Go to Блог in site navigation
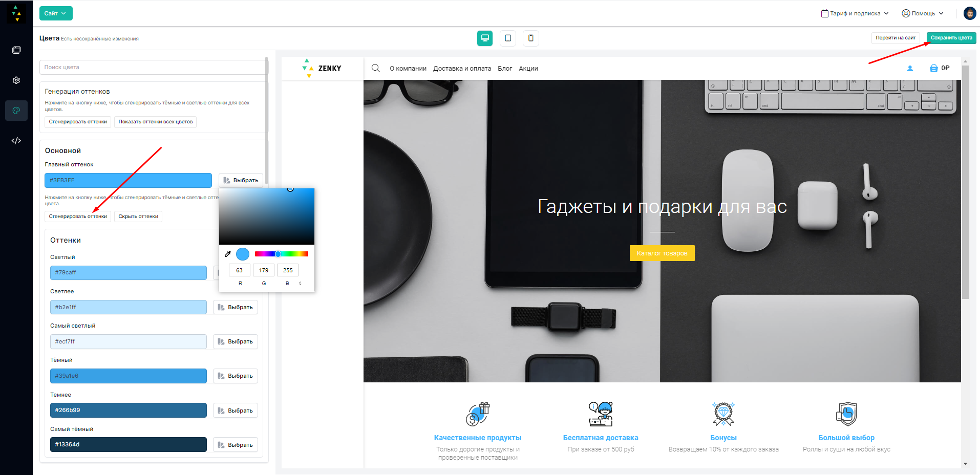 pyautogui.click(x=505, y=69)
